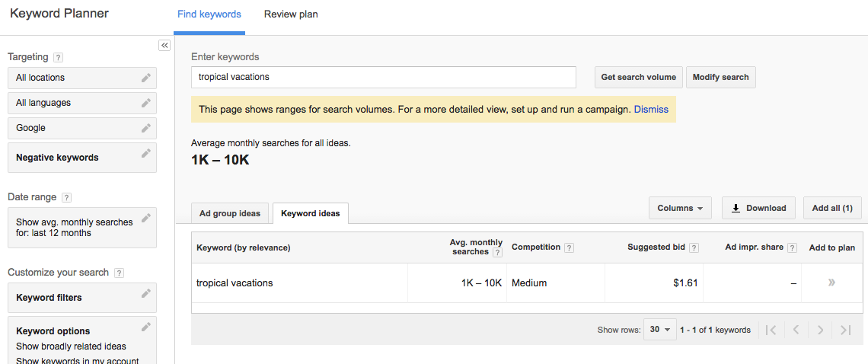Collapse the left sidebar with double-chevron icon

(x=164, y=46)
